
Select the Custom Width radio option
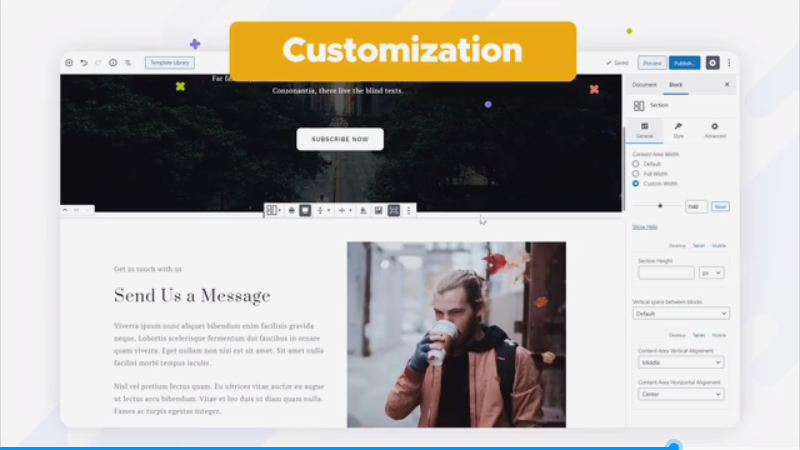pyautogui.click(x=635, y=183)
